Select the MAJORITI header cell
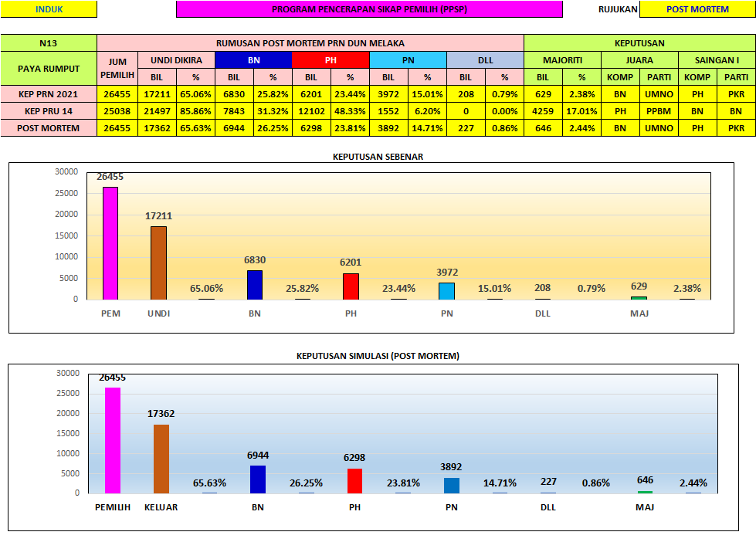 click(562, 60)
